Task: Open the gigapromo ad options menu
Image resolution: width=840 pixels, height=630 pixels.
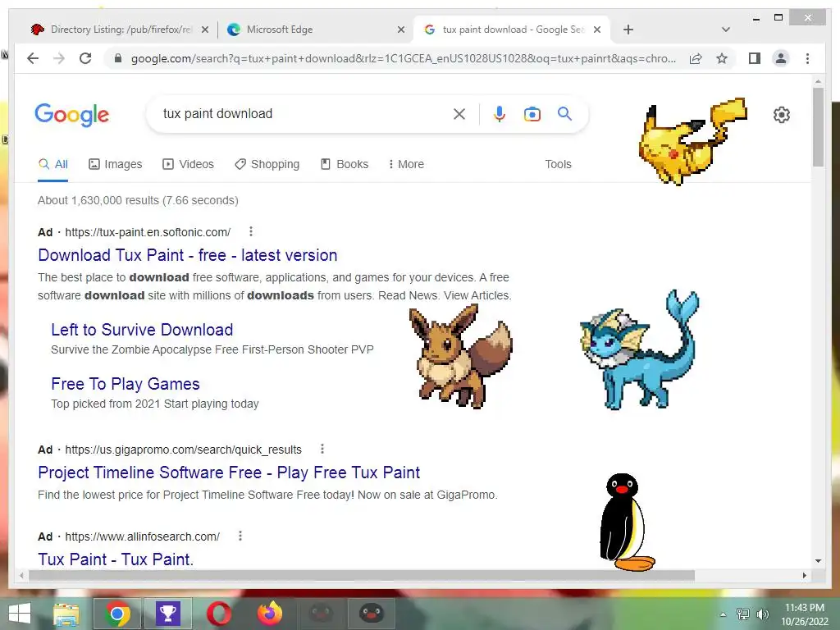Action: point(322,449)
